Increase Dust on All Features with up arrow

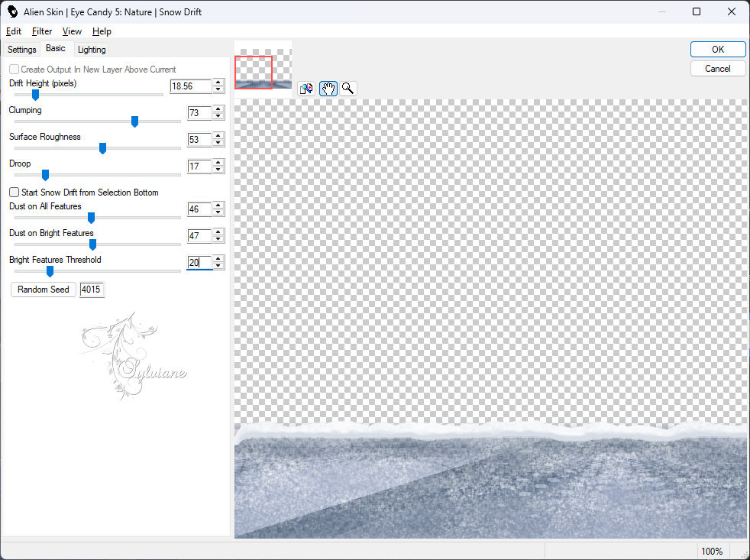[218, 206]
